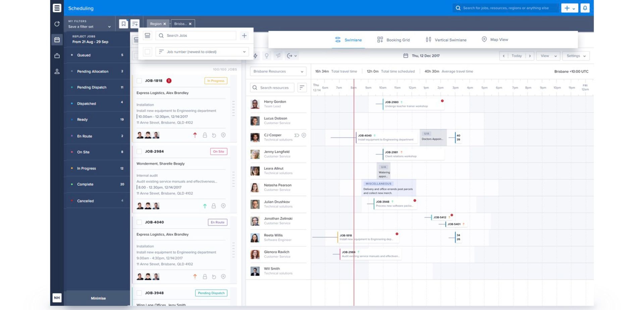Check the JOB-4040 checkbox

[139, 222]
